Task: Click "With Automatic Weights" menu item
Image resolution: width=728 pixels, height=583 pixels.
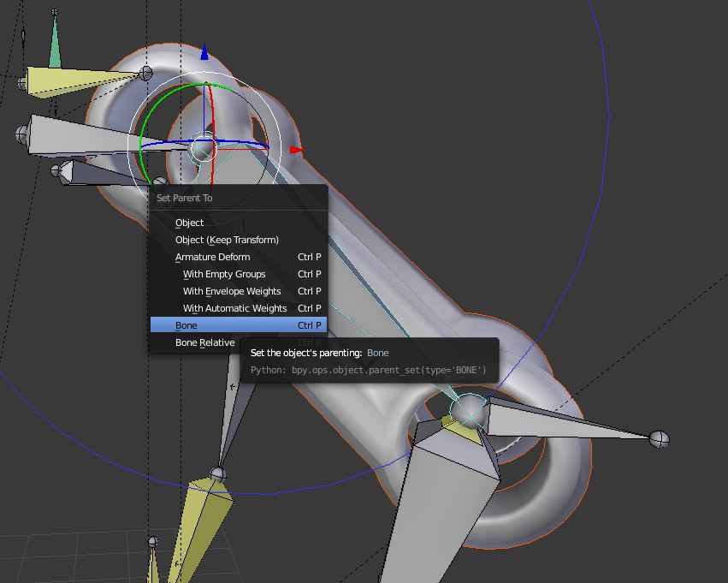Action: [234, 308]
